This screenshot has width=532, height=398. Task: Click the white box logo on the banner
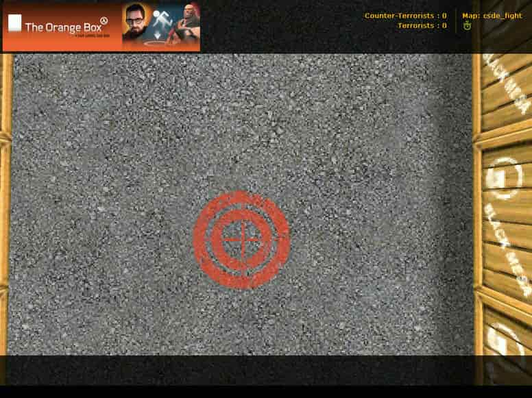14,23
